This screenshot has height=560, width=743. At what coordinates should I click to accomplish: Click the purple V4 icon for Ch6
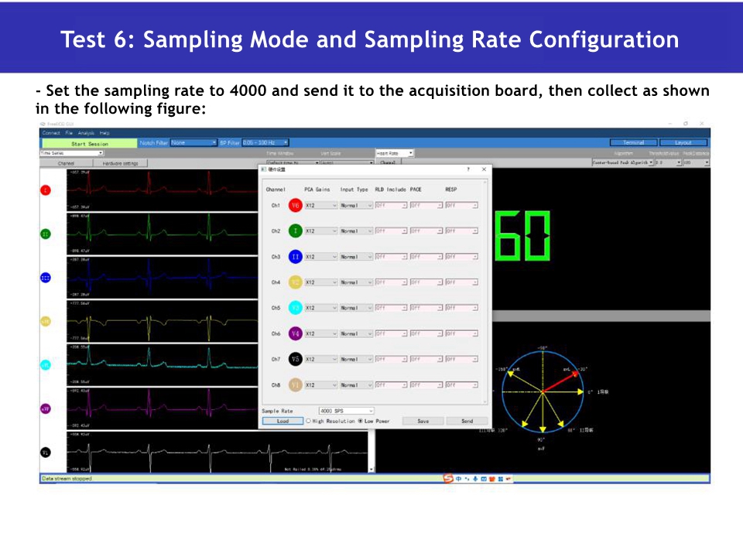pos(295,334)
